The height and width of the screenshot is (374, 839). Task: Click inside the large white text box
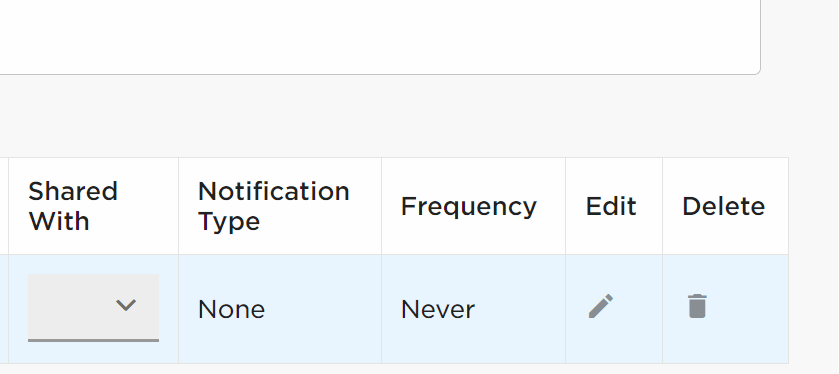[380, 37]
